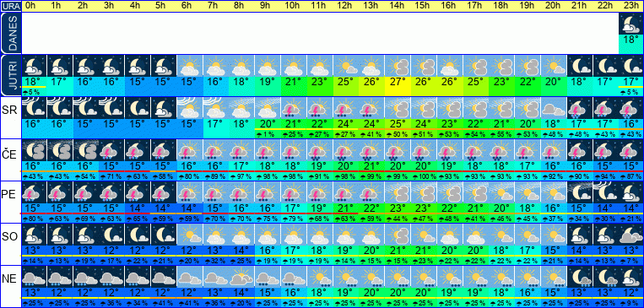Click the SR 10h thunderstorm icon
The width and height of the screenshot is (644, 308).
(293, 108)
